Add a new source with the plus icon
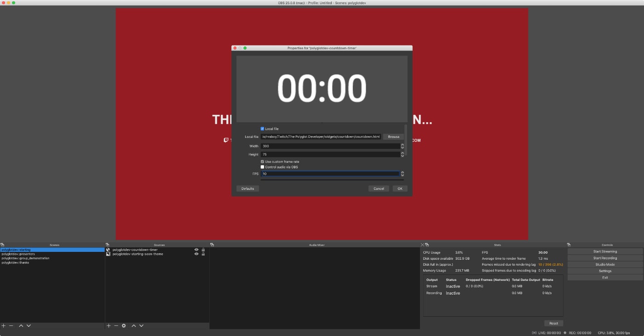Viewport: 644px width, 336px height. click(x=109, y=325)
